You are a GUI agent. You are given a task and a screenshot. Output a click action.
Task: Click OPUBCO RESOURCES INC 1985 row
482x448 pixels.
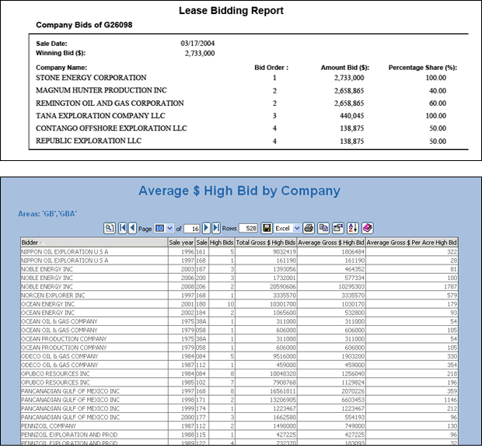tap(239, 382)
